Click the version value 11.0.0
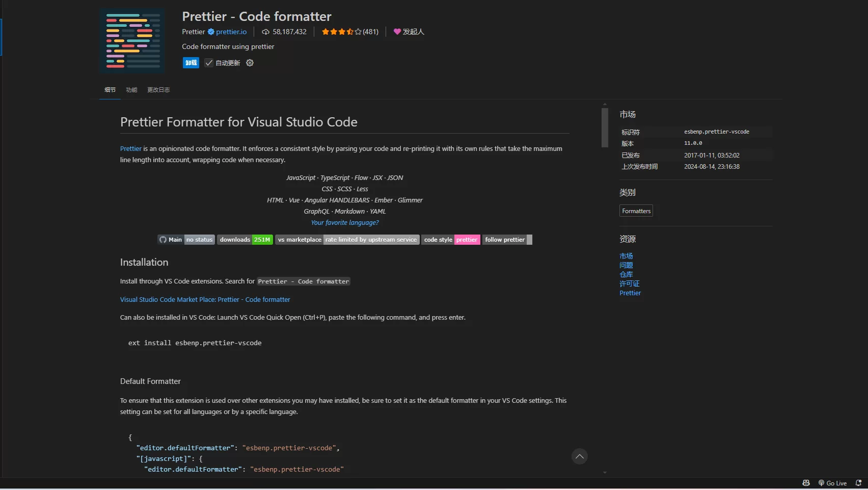The width and height of the screenshot is (868, 490). pyautogui.click(x=693, y=143)
